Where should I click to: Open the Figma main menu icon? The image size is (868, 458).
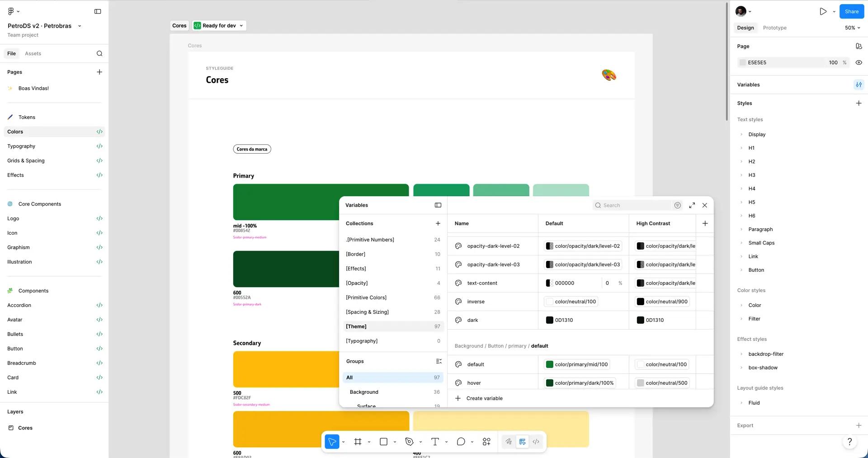click(11, 11)
